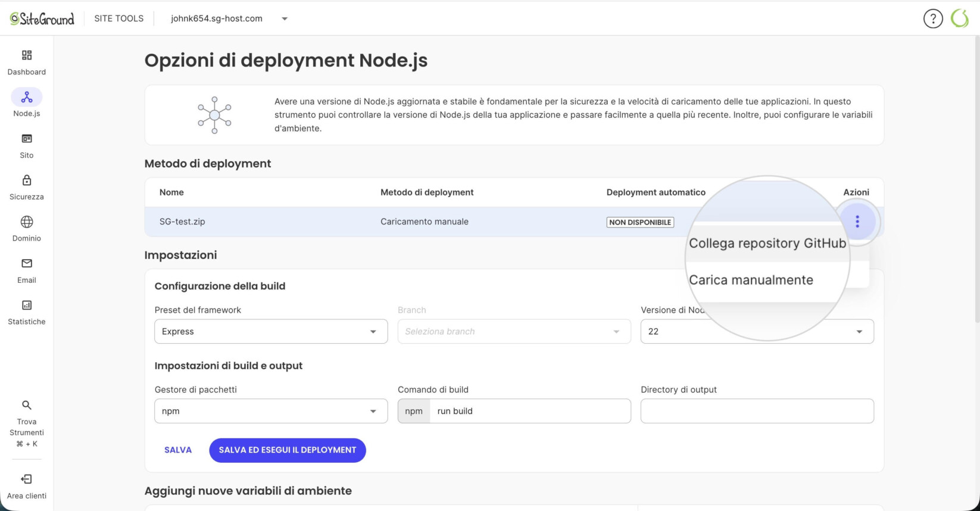Click the NON DISPONIBILE badge
Viewport: 980px width, 511px height.
pyautogui.click(x=640, y=222)
